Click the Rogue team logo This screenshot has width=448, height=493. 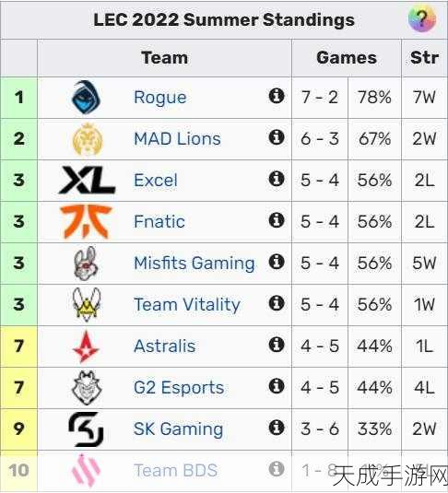tap(86, 97)
